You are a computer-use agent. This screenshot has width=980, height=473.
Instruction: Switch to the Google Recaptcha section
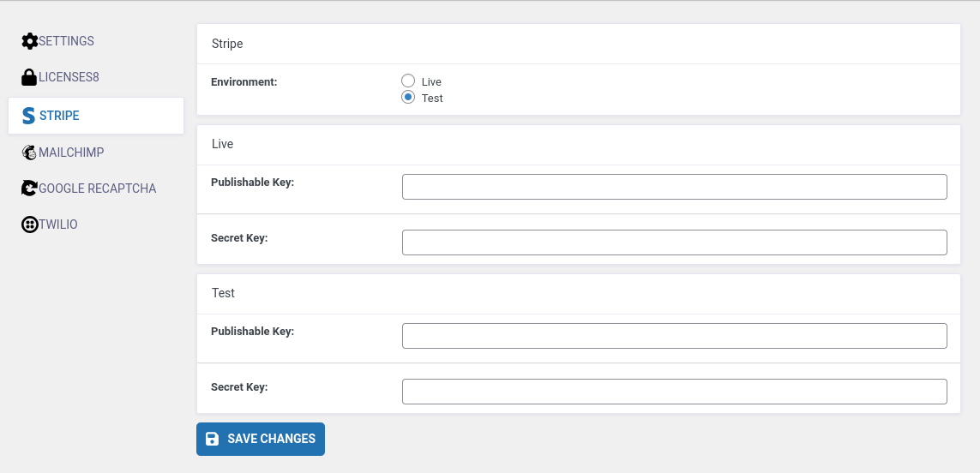click(97, 189)
